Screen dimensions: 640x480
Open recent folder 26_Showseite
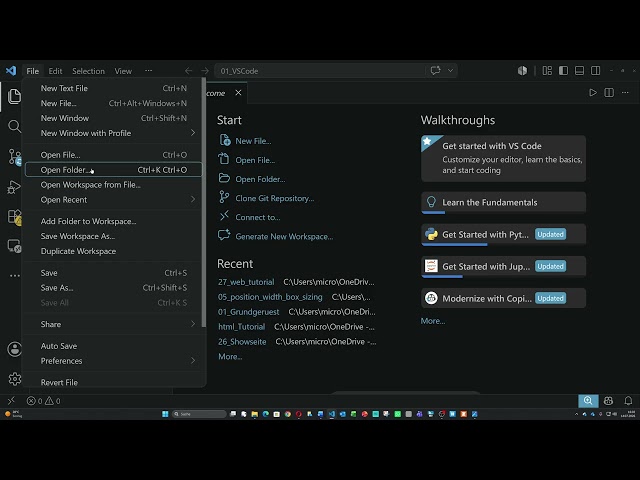pyautogui.click(x=242, y=342)
